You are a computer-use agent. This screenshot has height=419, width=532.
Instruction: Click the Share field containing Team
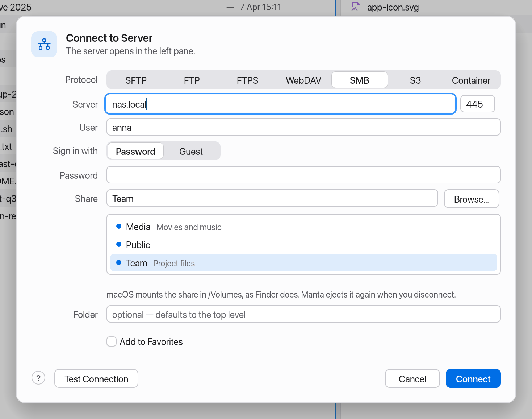click(x=272, y=198)
